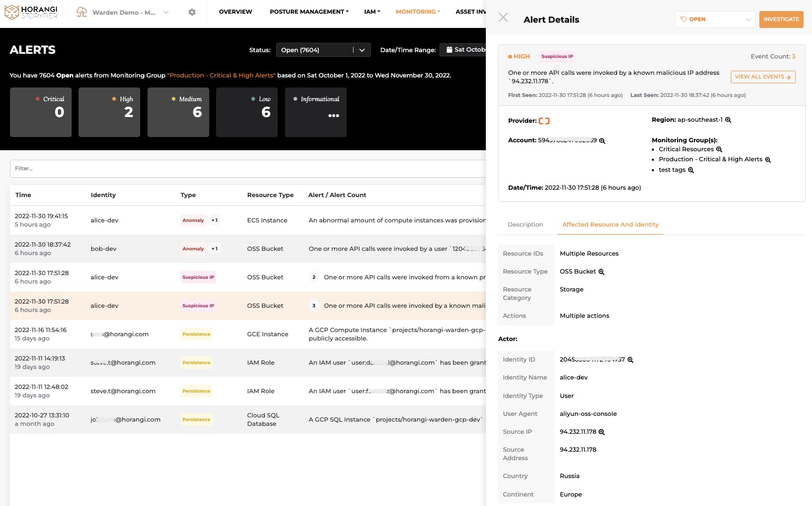Switch to the Description tab

(525, 225)
